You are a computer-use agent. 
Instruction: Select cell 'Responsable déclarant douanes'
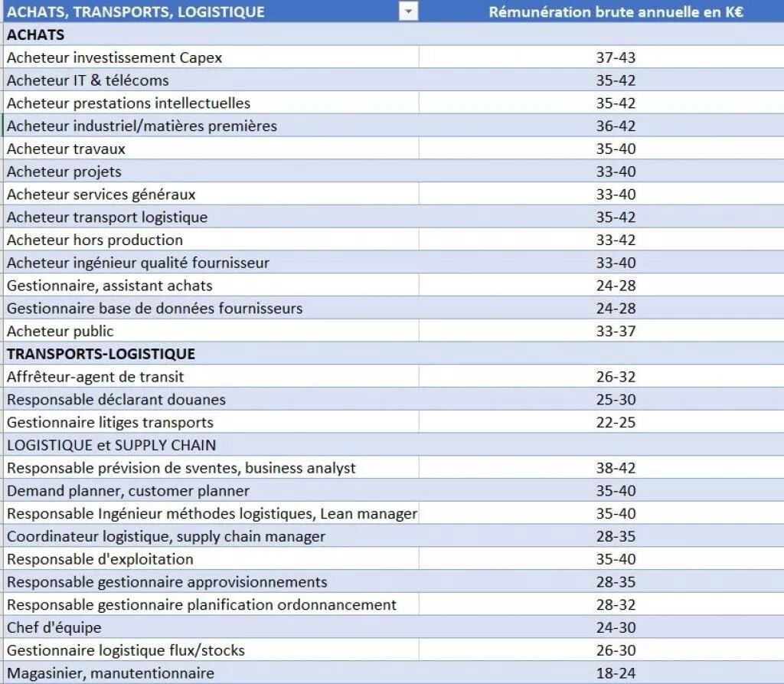(211, 399)
